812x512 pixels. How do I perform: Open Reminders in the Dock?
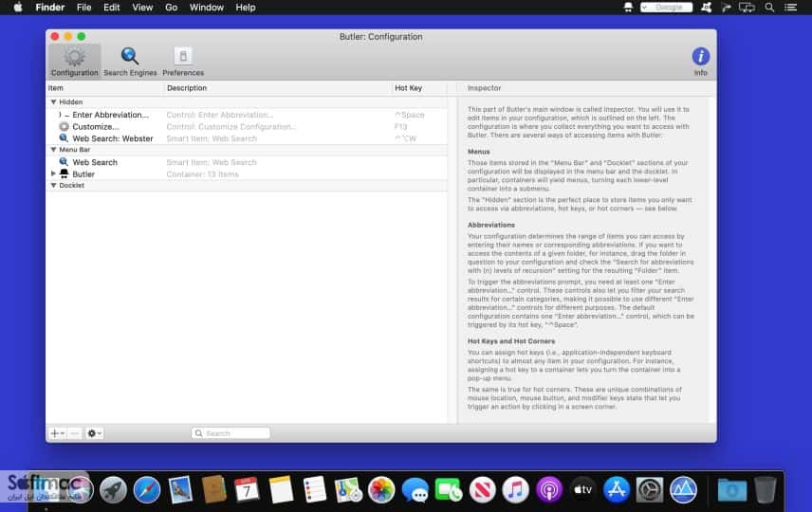click(314, 489)
